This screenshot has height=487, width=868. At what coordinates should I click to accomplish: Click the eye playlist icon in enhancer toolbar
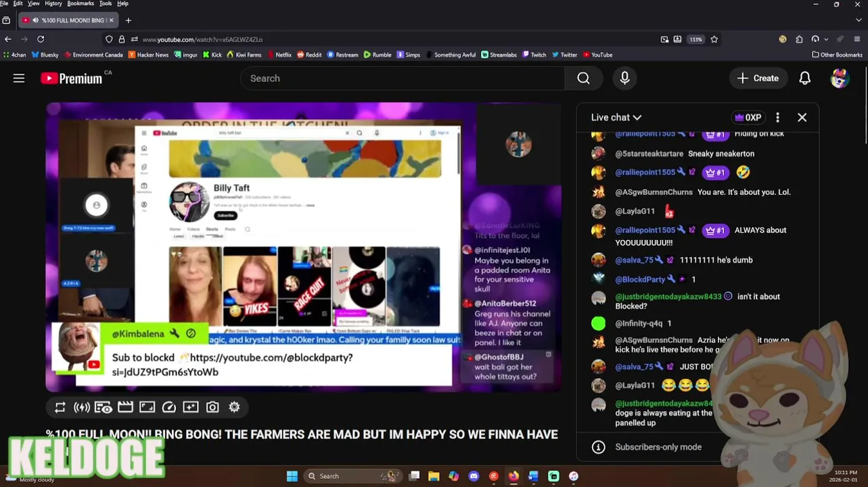[104, 407]
